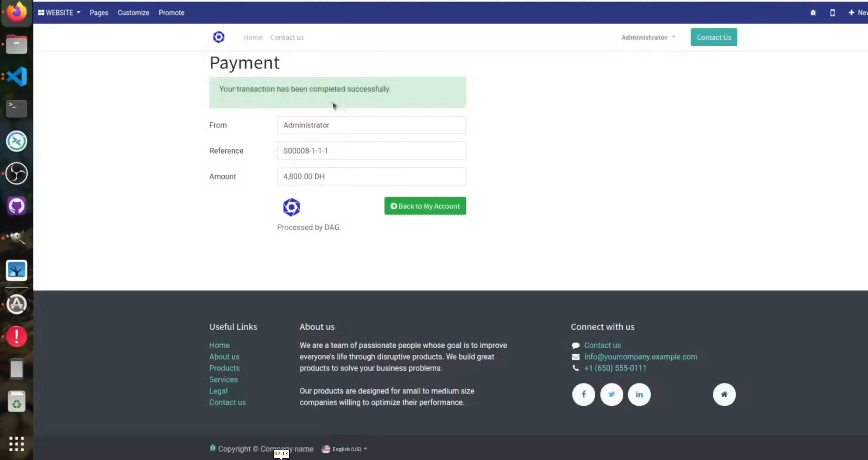Click the New content button
868x460 pixels.
(x=858, y=12)
